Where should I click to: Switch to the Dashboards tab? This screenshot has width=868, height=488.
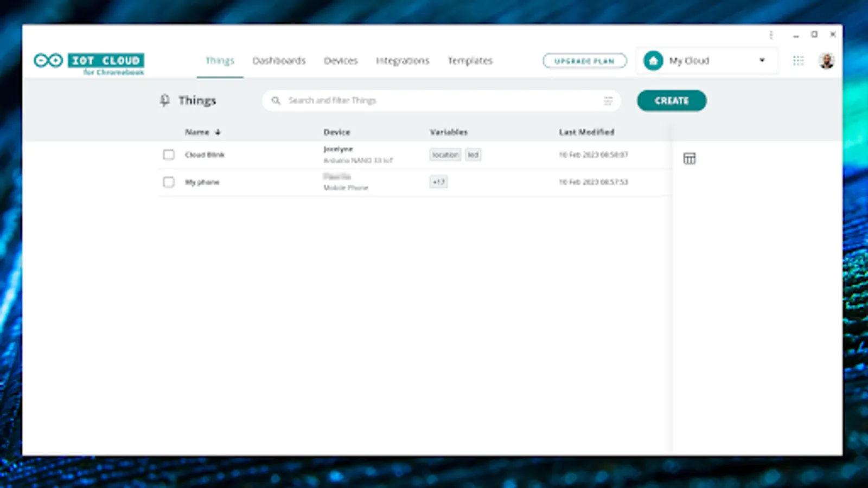279,61
